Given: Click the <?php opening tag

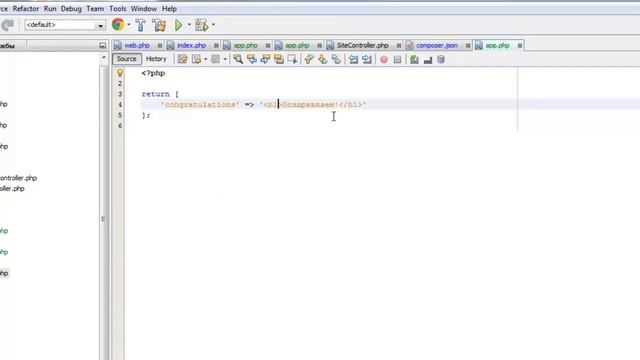Looking at the screenshot, I should coord(153,73).
